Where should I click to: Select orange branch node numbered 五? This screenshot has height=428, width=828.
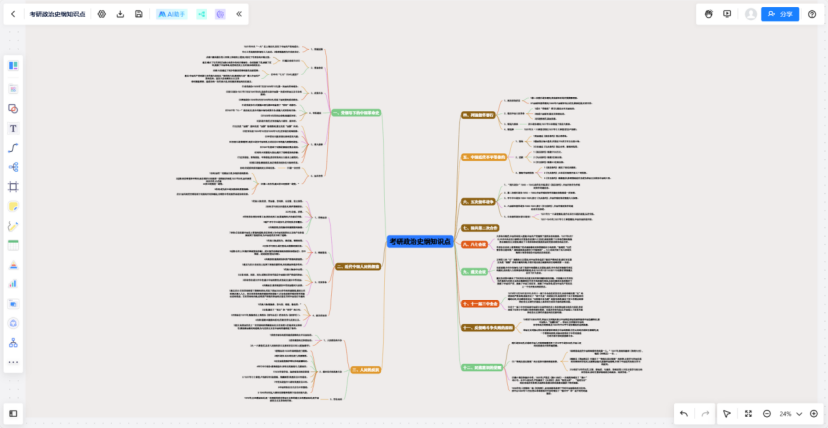(x=484, y=157)
